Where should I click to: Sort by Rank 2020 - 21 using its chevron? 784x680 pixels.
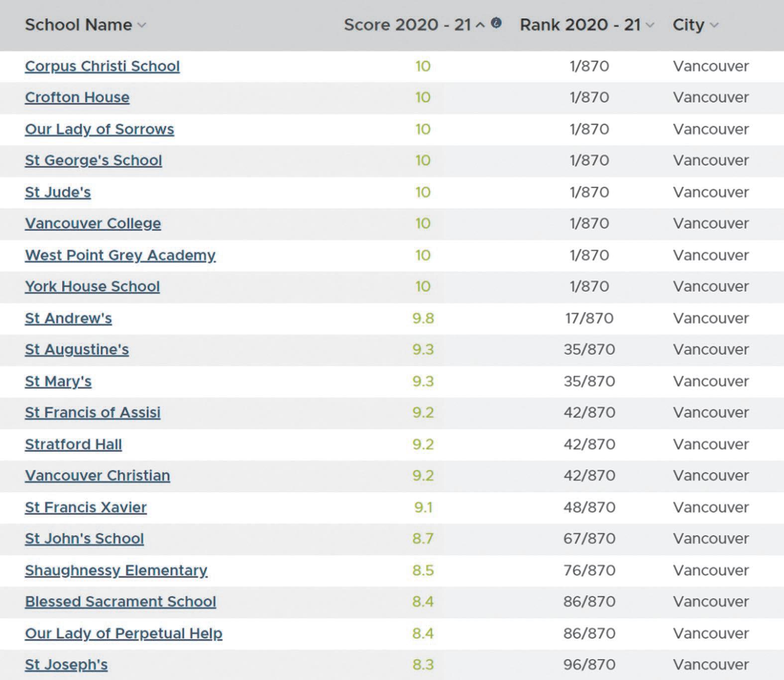tap(650, 25)
